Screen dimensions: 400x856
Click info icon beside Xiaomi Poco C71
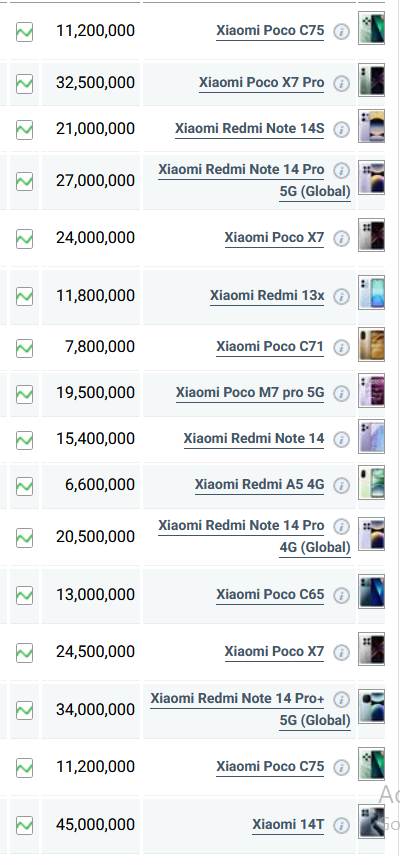point(342,348)
